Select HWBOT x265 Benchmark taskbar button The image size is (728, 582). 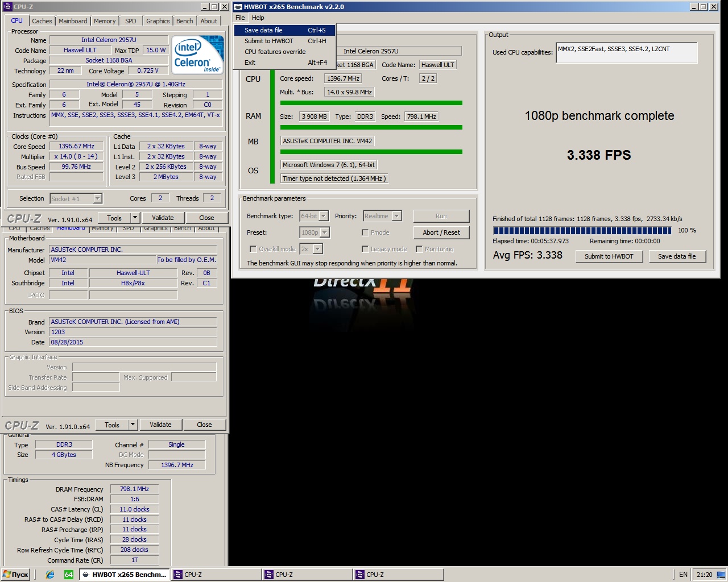pos(125,575)
